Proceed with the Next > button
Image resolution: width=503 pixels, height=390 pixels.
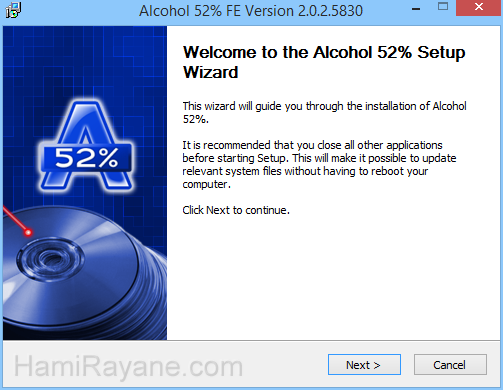click(x=364, y=365)
